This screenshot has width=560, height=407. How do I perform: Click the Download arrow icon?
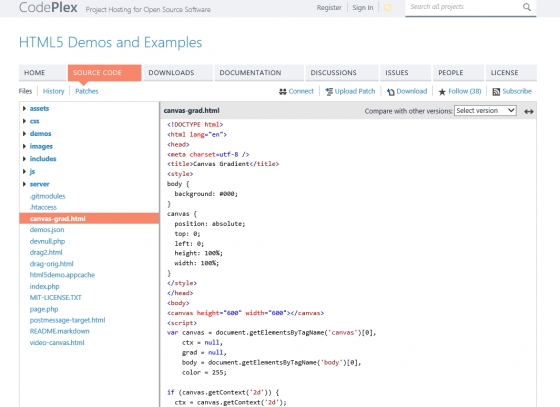(391, 92)
